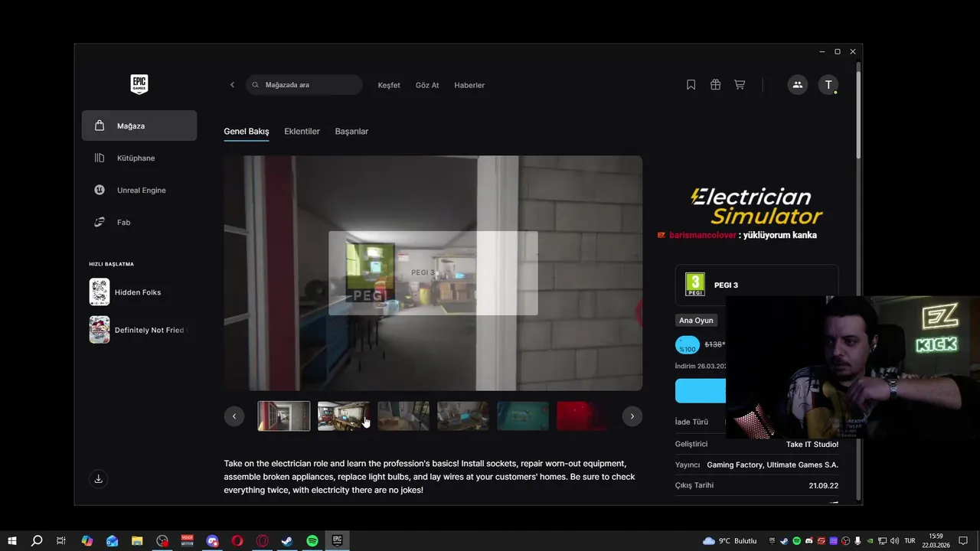Open the shopping cart icon

(740, 85)
